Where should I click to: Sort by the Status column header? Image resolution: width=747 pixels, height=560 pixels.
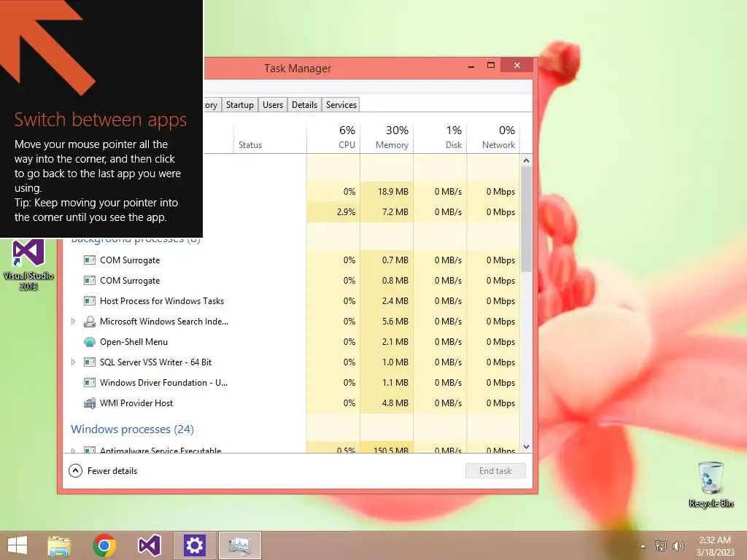coord(270,138)
